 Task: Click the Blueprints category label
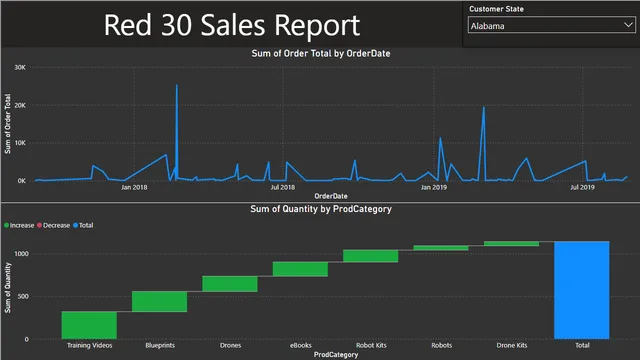pos(160,345)
